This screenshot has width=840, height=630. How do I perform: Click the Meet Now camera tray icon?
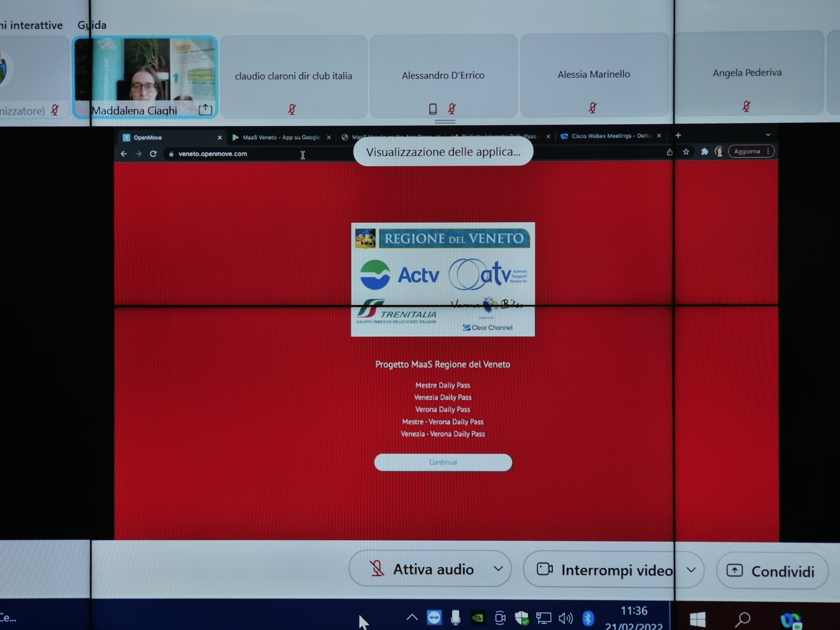[500, 618]
